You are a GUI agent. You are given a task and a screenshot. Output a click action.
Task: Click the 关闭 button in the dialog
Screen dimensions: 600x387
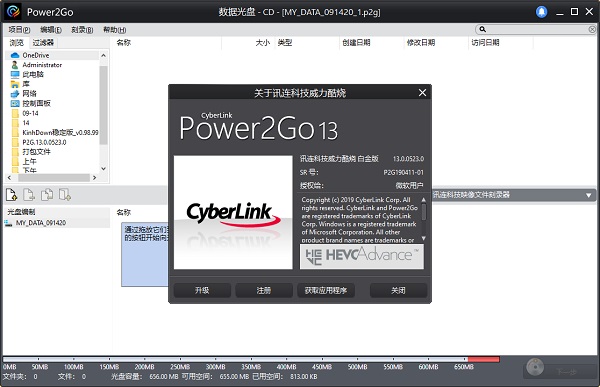click(x=398, y=291)
